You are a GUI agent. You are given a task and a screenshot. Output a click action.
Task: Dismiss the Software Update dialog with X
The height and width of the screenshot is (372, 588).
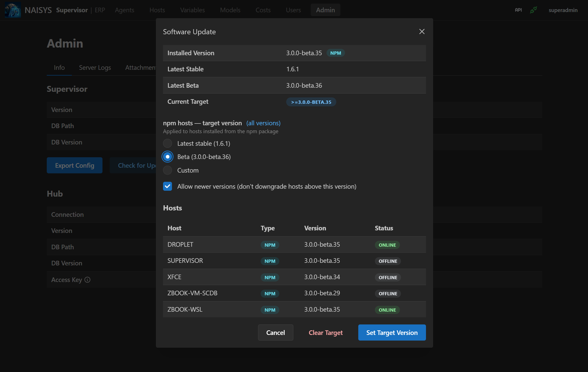422,31
